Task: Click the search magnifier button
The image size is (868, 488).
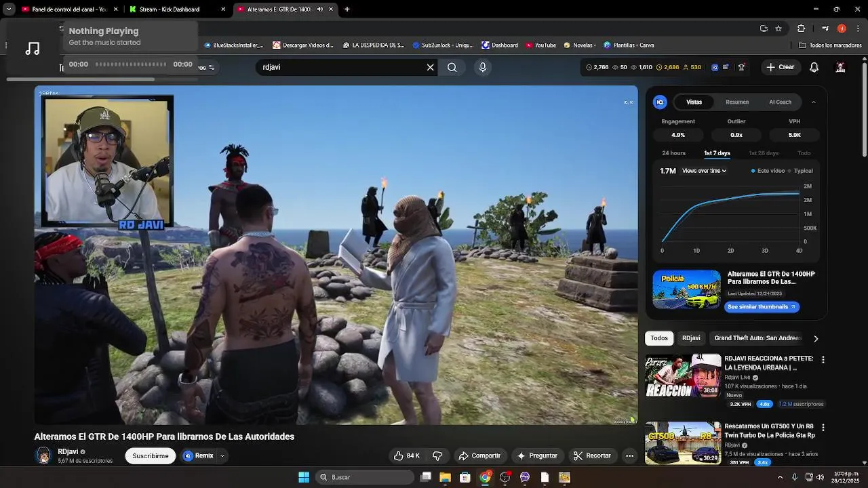Action: point(452,67)
